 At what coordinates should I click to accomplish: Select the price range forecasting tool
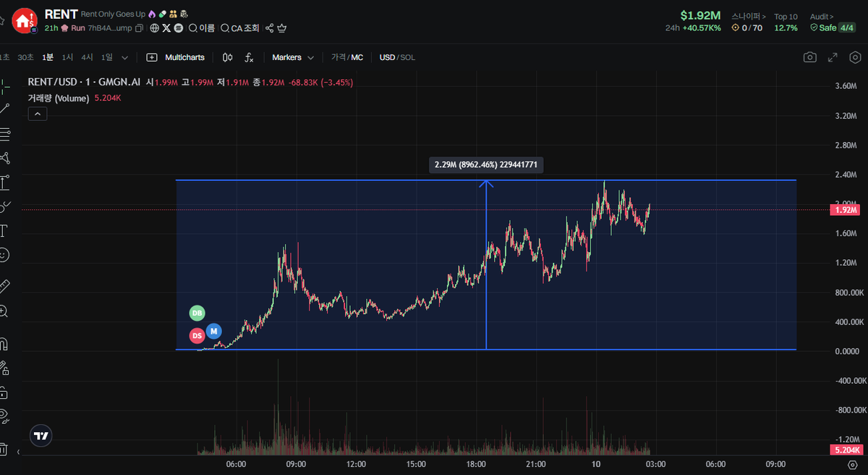[4, 181]
